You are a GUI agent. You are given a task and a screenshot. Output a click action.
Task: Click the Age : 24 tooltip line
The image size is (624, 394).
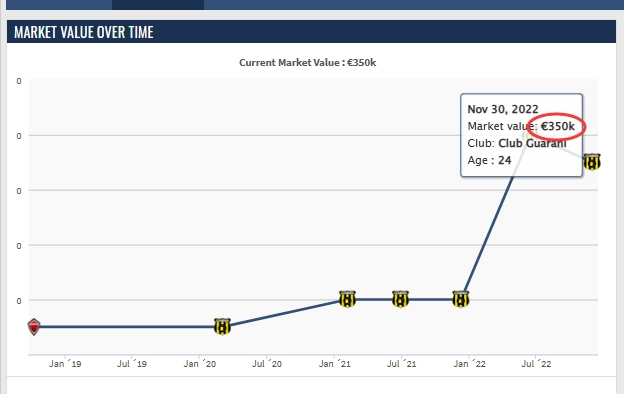point(489,160)
